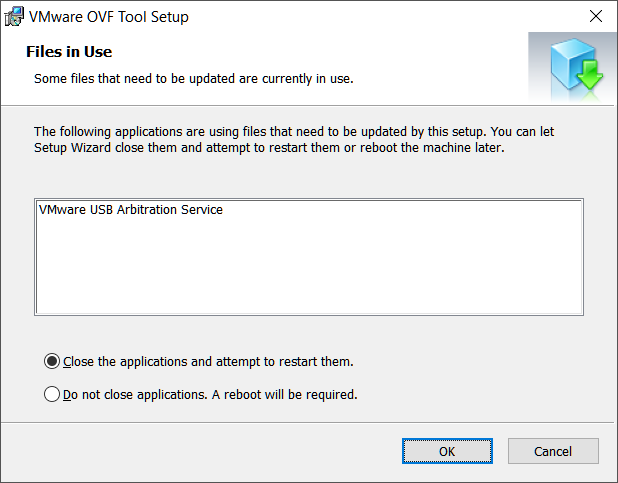This screenshot has height=483, width=618.
Task: Close the VMware OVF Tool Setup window
Action: [x=596, y=17]
